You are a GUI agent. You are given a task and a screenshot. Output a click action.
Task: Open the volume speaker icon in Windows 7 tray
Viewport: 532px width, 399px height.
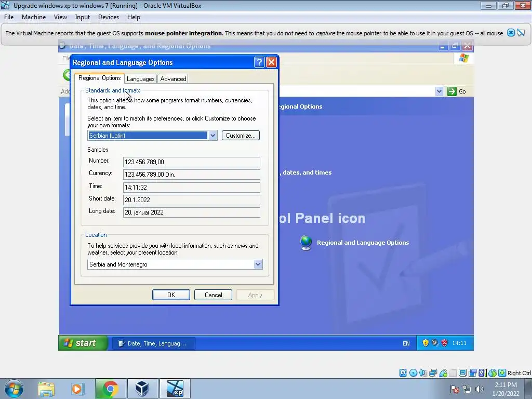[480, 389]
